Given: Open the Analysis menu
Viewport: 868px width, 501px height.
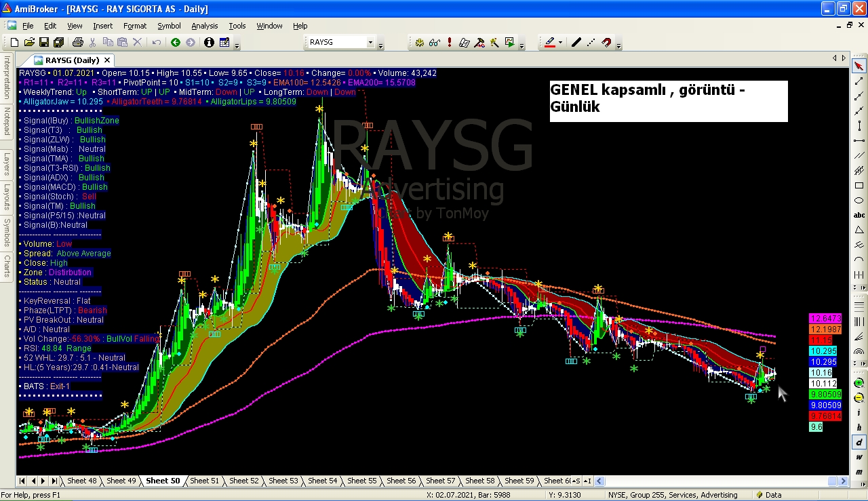Looking at the screenshot, I should (x=205, y=26).
